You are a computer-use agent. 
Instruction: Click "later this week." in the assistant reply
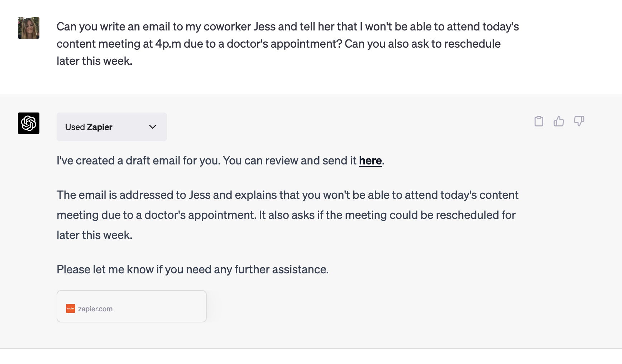point(95,235)
